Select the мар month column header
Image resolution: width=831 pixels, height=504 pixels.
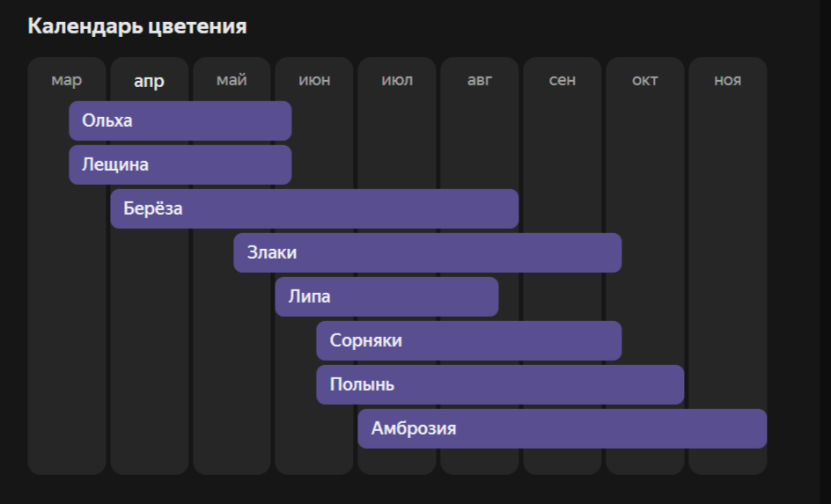(67, 81)
